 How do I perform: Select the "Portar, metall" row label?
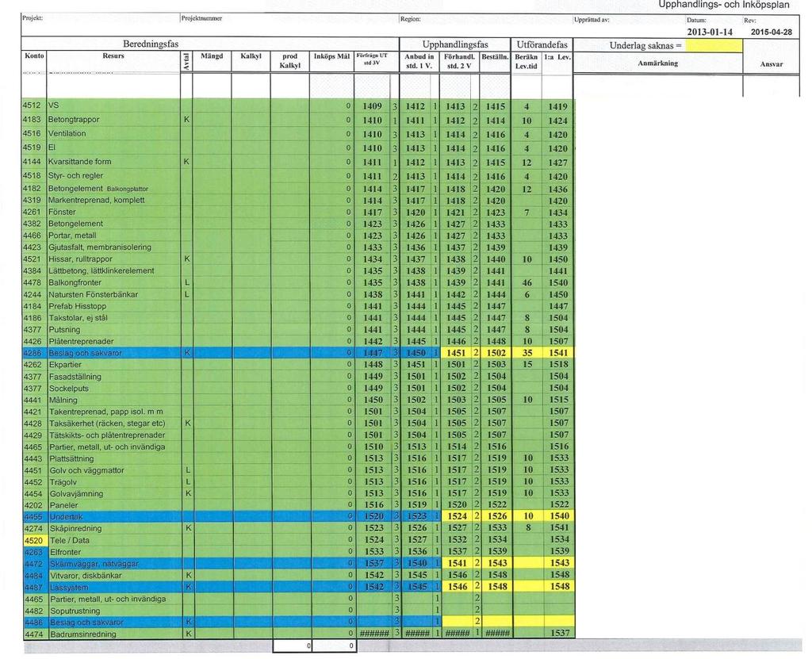[72, 236]
